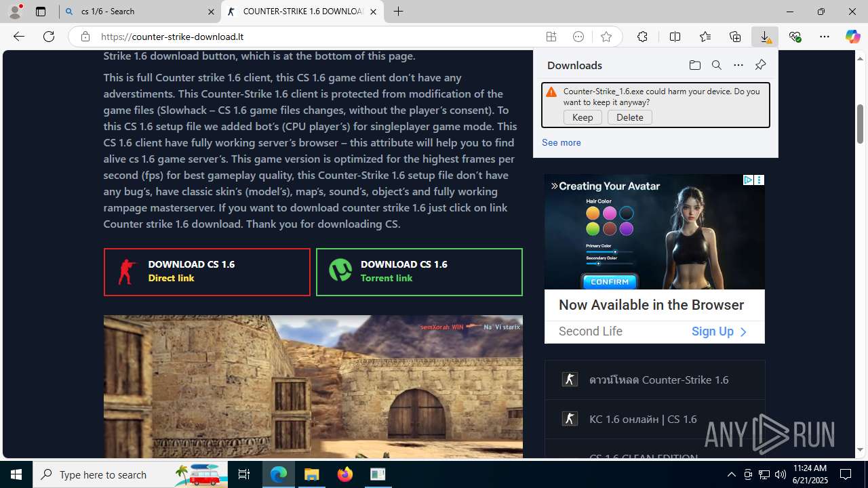This screenshot has width=868, height=488.
Task: Add this page to favorites star
Action: [606, 37]
